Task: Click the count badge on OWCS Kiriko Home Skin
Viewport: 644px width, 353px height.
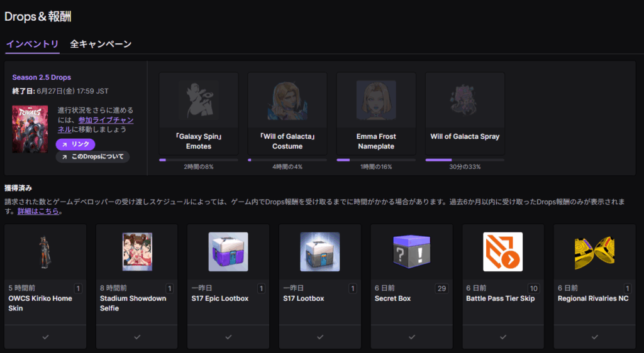Action: click(x=78, y=289)
